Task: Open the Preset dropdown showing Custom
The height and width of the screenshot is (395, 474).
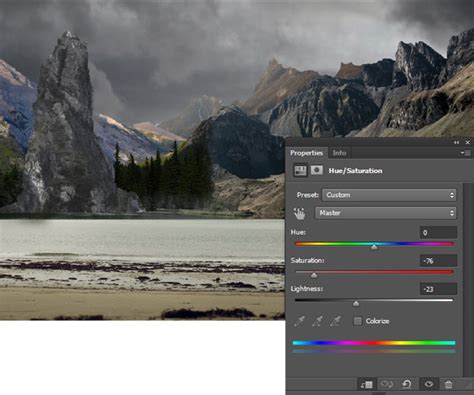Action: click(389, 195)
